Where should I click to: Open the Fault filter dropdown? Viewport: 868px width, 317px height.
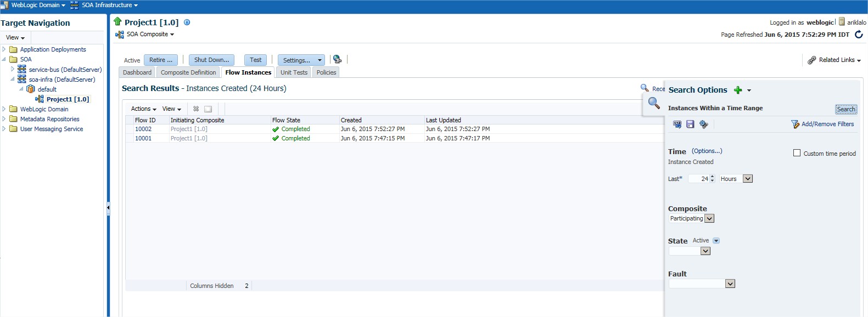730,284
